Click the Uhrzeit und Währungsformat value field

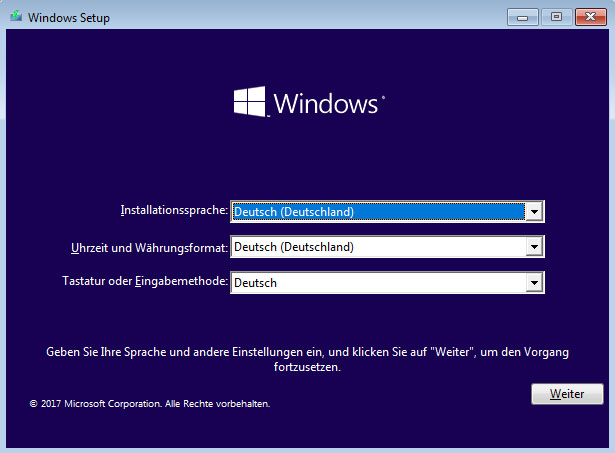click(x=377, y=247)
